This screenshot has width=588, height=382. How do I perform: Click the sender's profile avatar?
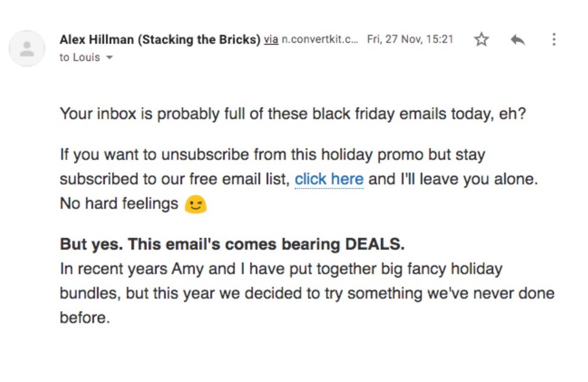[27, 48]
